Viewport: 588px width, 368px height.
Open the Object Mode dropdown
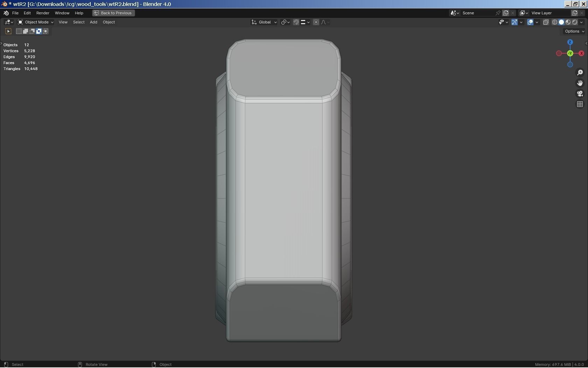pos(36,22)
